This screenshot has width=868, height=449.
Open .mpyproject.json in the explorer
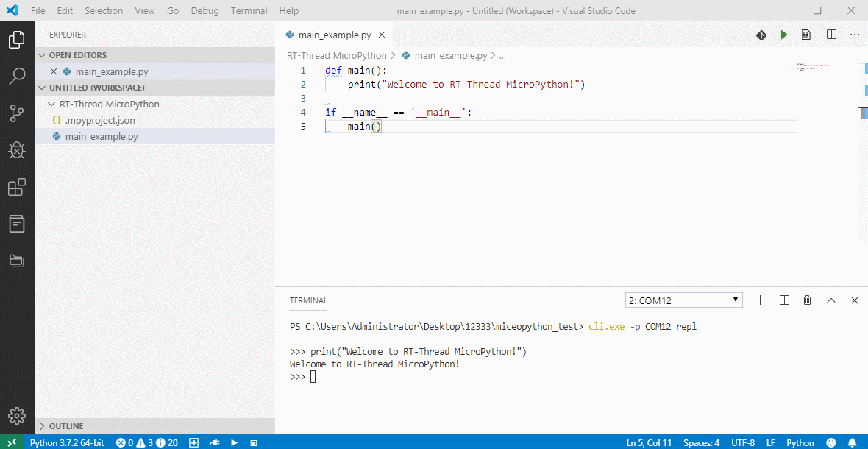coord(99,120)
